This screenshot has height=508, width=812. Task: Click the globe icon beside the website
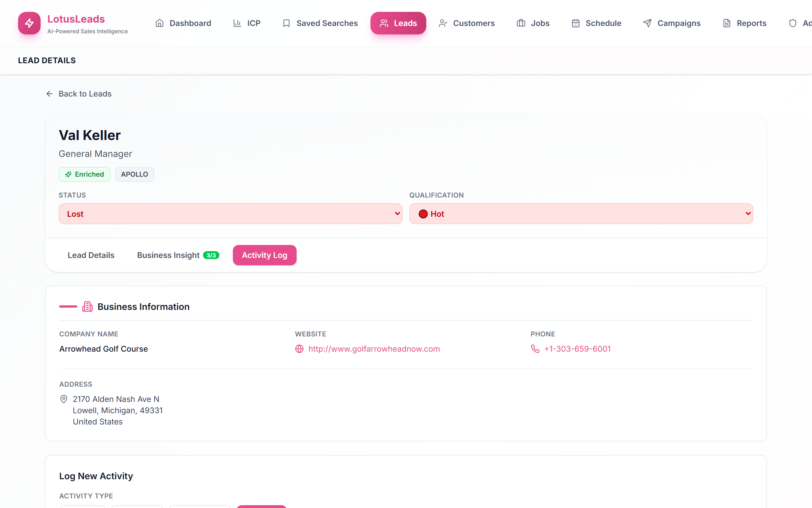click(299, 349)
